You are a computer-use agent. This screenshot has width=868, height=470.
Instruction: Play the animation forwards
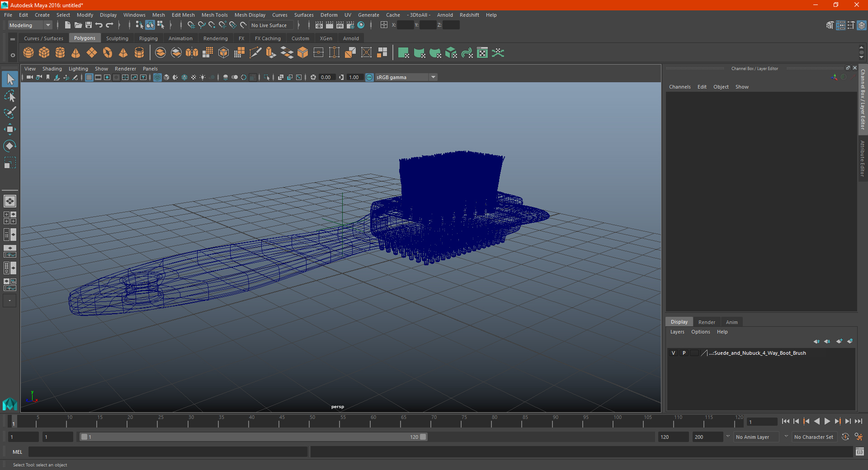click(827, 421)
